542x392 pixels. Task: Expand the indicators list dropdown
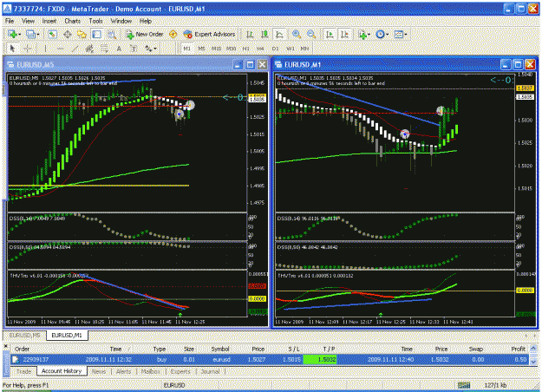point(369,34)
